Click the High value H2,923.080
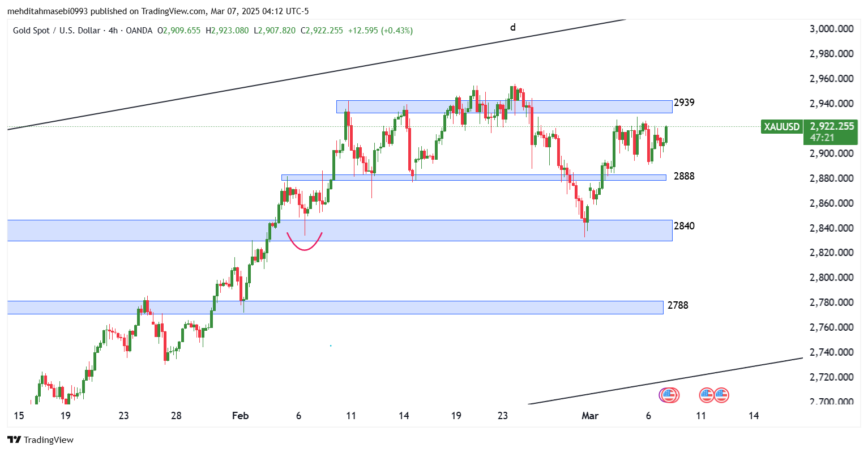Image resolution: width=868 pixels, height=452 pixels. tap(227, 31)
